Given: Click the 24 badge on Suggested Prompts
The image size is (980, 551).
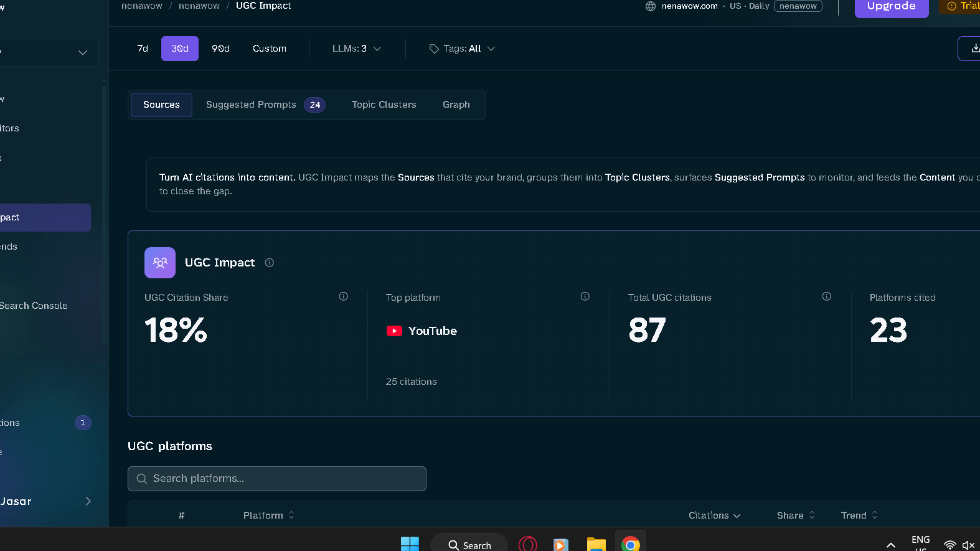Looking at the screenshot, I should coord(315,105).
